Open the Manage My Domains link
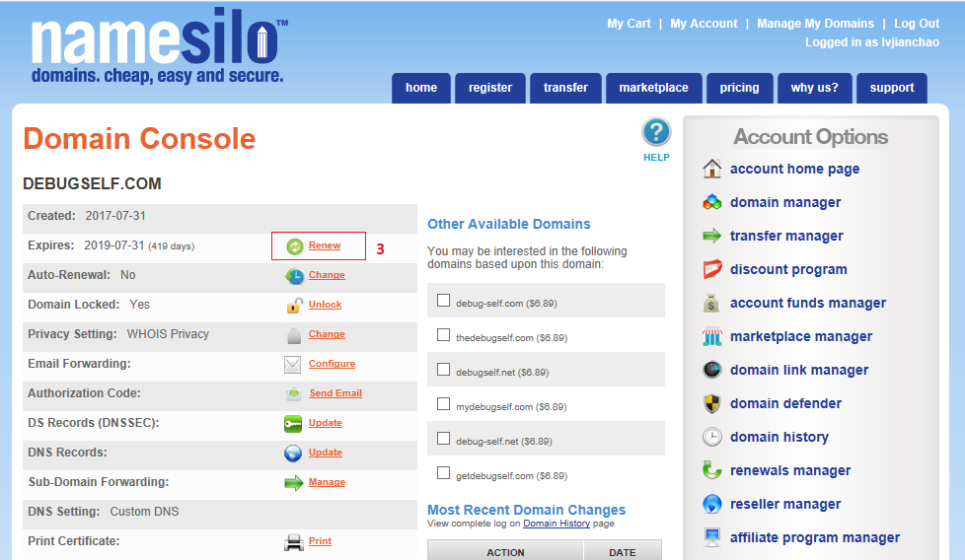This screenshot has height=560, width=965. coord(815,24)
